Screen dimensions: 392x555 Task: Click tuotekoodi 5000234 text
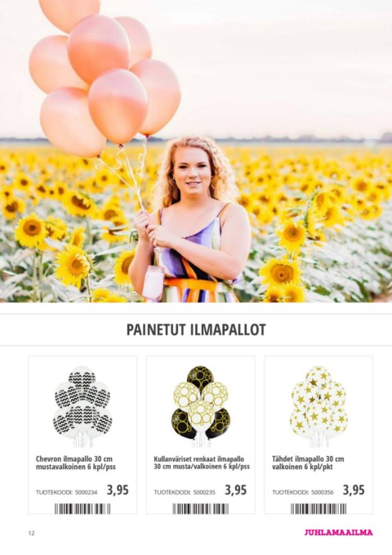(x=66, y=492)
